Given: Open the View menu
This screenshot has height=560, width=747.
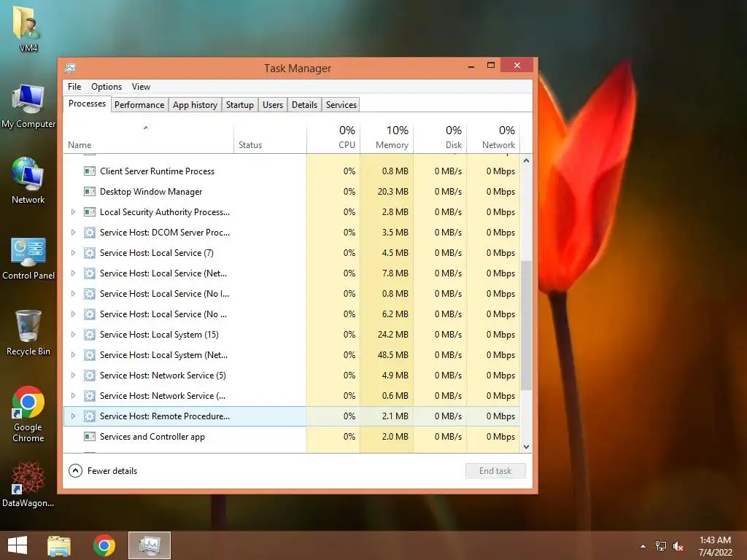Looking at the screenshot, I should (x=141, y=87).
